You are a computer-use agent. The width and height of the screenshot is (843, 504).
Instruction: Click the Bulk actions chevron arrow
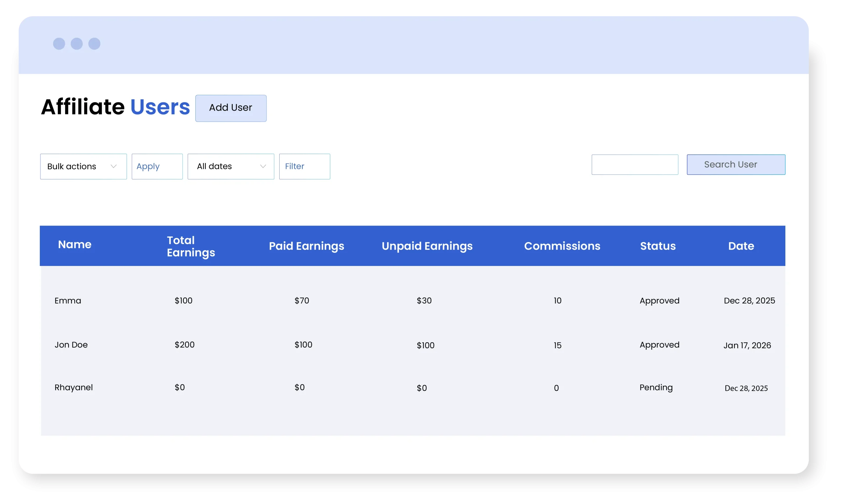pos(114,167)
